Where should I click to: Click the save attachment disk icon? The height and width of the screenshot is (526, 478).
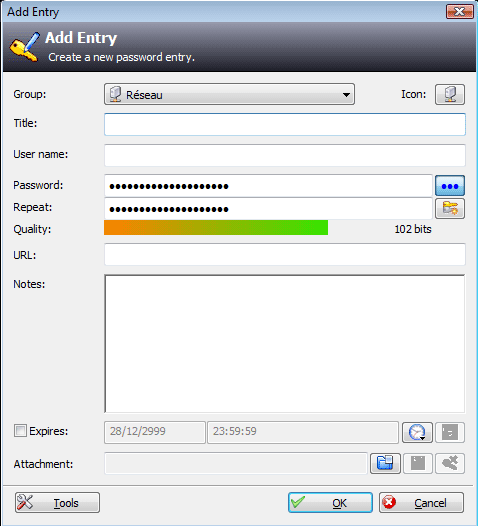pos(418,463)
